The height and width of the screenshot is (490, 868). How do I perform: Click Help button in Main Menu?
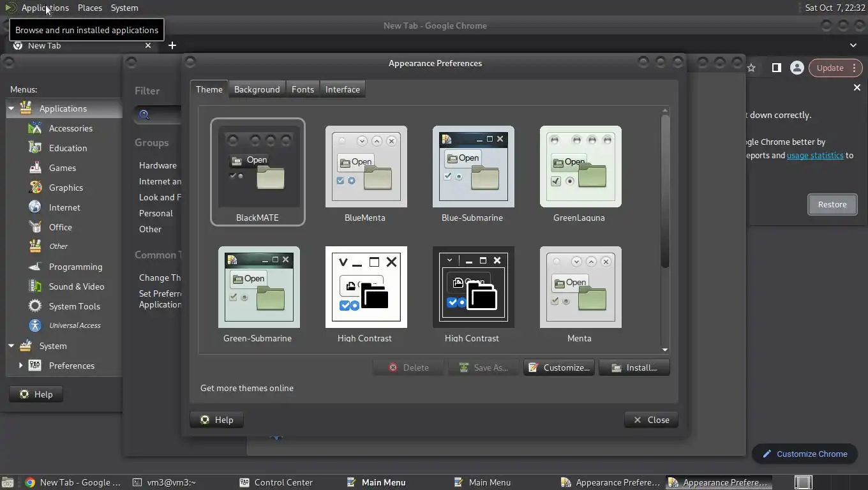pos(36,394)
